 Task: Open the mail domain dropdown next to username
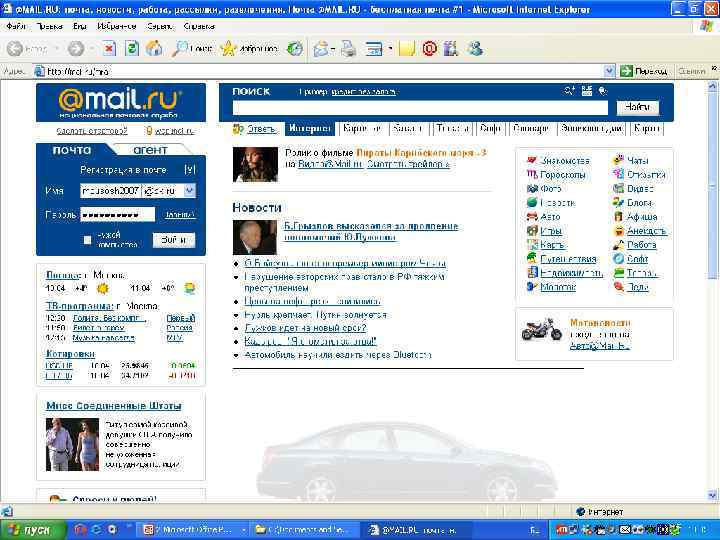190,190
